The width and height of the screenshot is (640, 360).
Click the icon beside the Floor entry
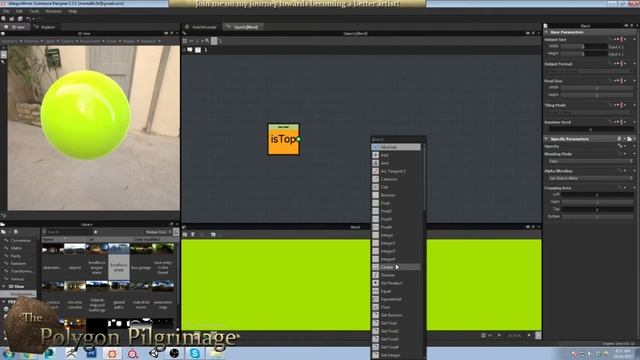(376, 307)
